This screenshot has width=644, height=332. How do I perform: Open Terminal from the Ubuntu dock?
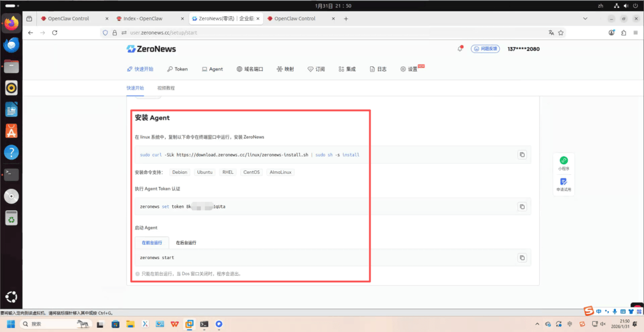(11, 174)
